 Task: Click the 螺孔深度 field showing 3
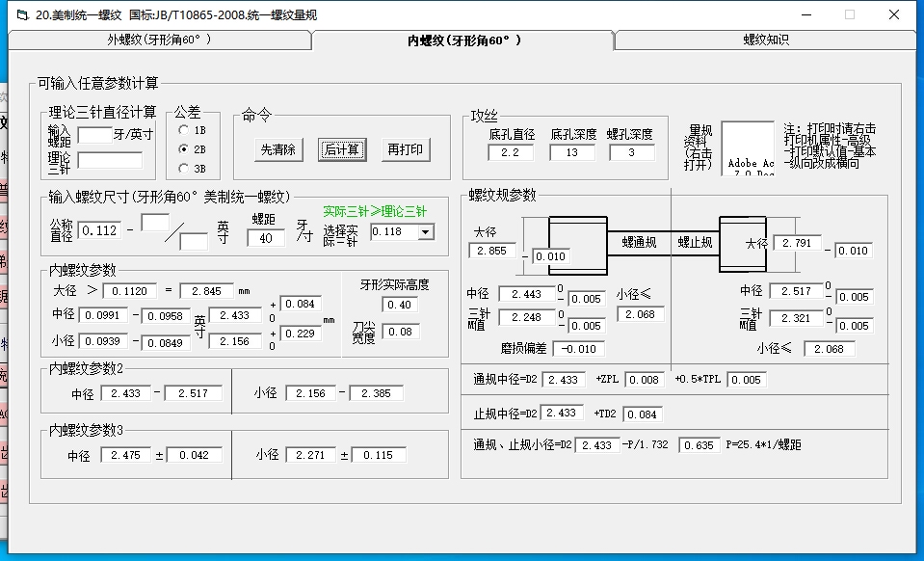pos(630,152)
